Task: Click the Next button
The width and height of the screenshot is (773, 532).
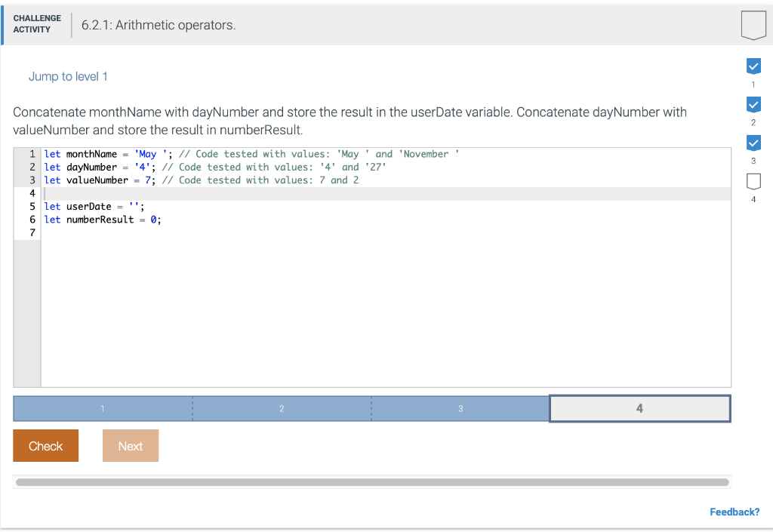Action: tap(130, 445)
